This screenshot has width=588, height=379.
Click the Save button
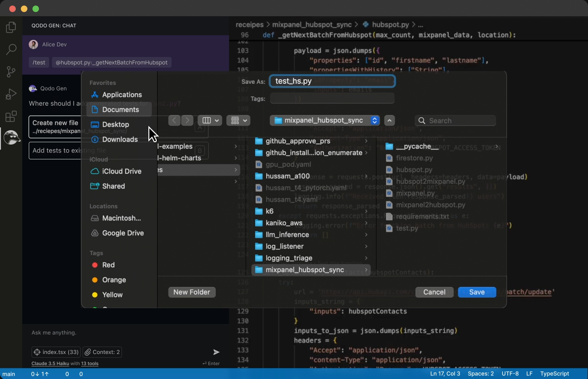pos(477,292)
